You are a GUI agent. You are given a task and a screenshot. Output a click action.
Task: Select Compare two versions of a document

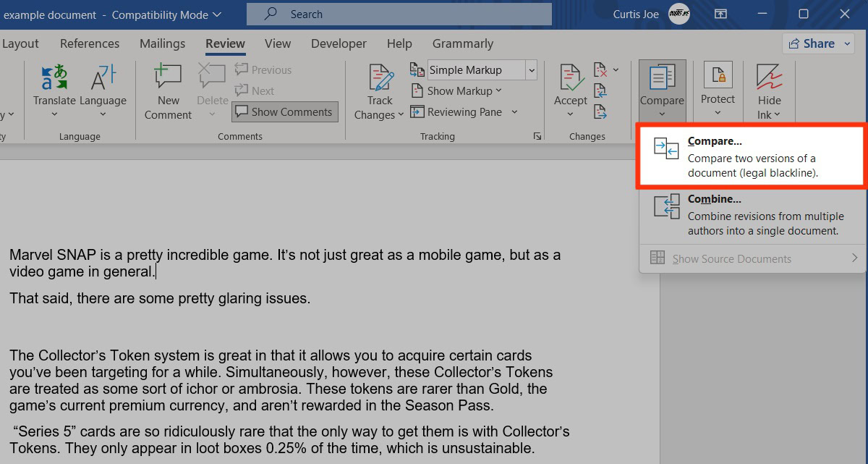tap(751, 156)
